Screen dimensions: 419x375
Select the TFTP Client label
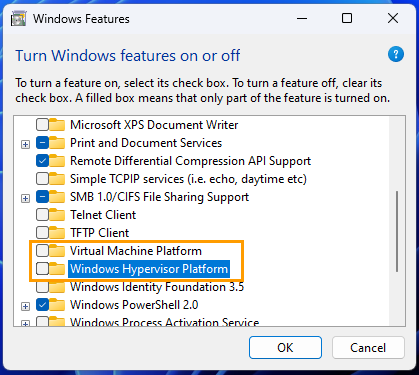(99, 233)
